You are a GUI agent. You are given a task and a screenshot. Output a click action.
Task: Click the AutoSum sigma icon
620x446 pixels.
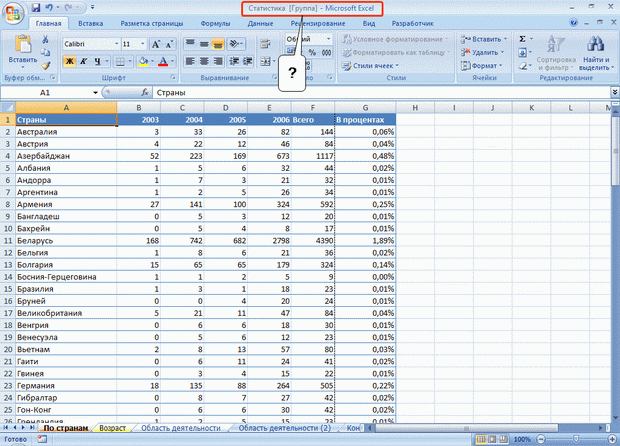[523, 39]
